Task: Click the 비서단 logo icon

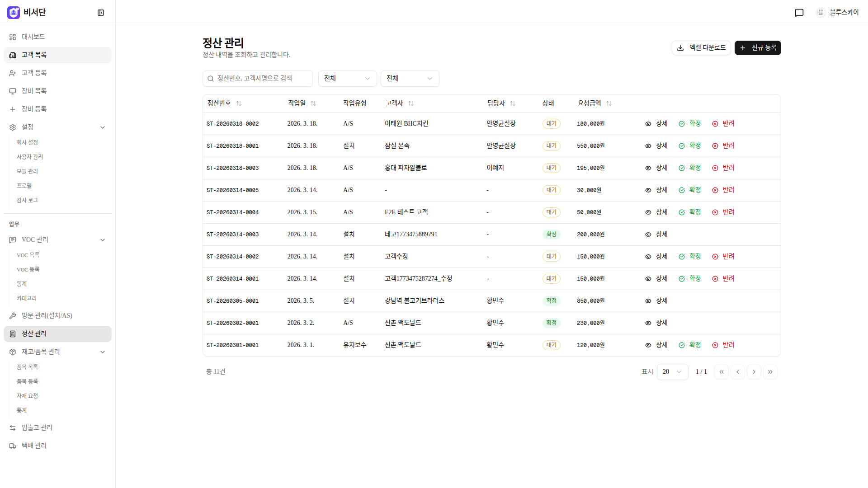Action: [14, 13]
